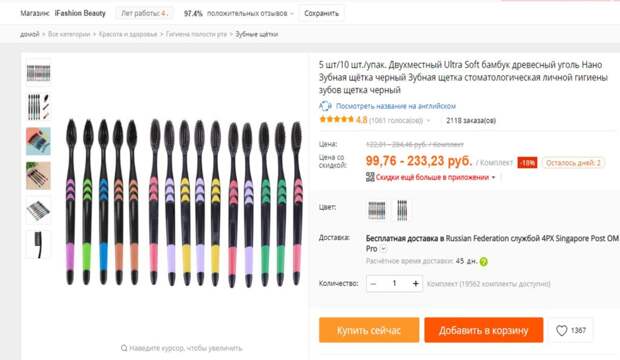Select the second color option swatch
The width and height of the screenshot is (620, 360).
[402, 210]
